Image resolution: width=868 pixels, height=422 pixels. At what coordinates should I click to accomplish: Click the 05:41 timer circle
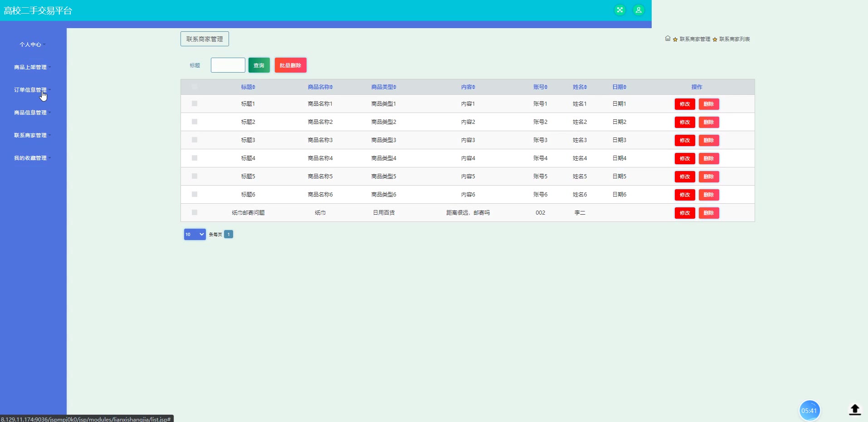coord(809,411)
